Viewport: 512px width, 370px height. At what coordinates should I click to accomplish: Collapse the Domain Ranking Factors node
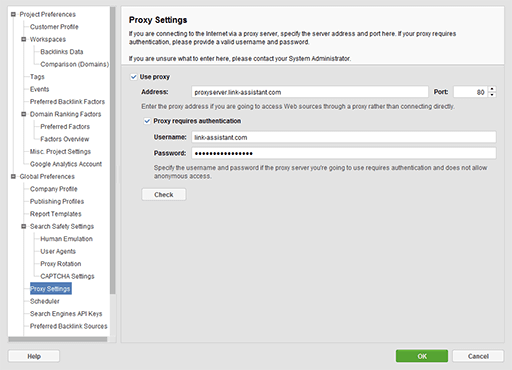[x=24, y=114]
